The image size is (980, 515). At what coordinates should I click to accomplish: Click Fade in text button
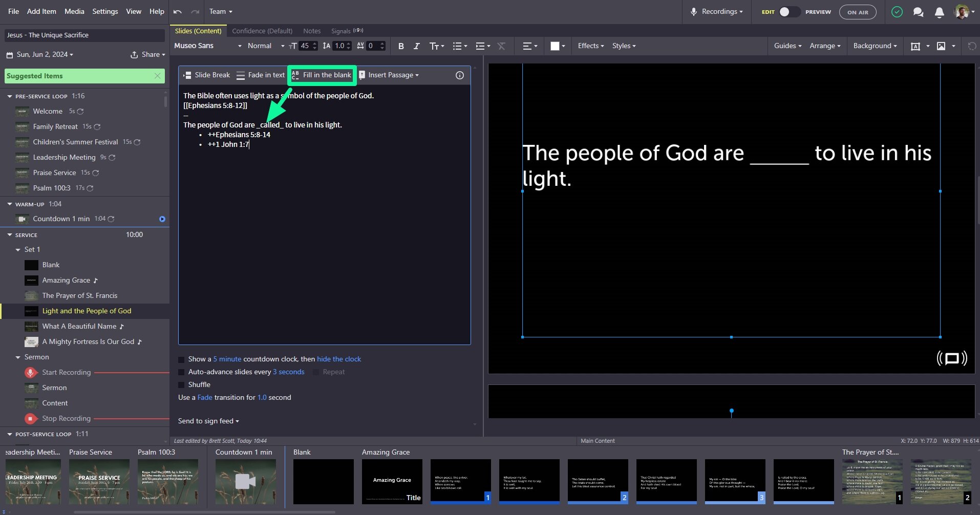click(x=260, y=75)
